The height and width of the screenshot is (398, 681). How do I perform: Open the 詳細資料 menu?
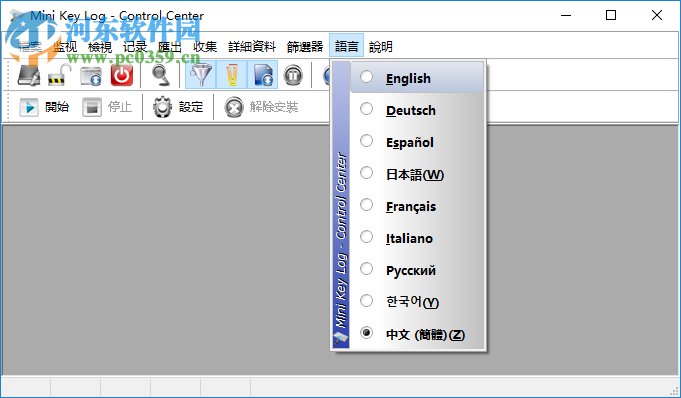(252, 46)
